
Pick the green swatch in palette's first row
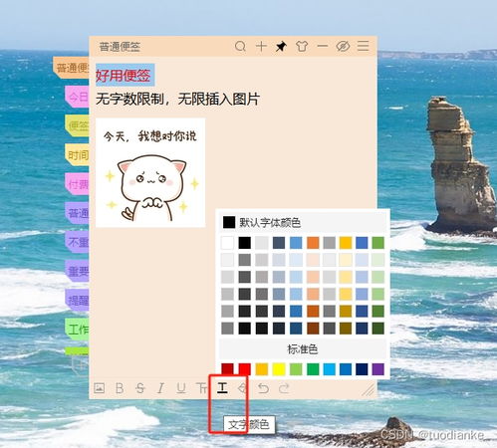pyautogui.click(x=378, y=243)
